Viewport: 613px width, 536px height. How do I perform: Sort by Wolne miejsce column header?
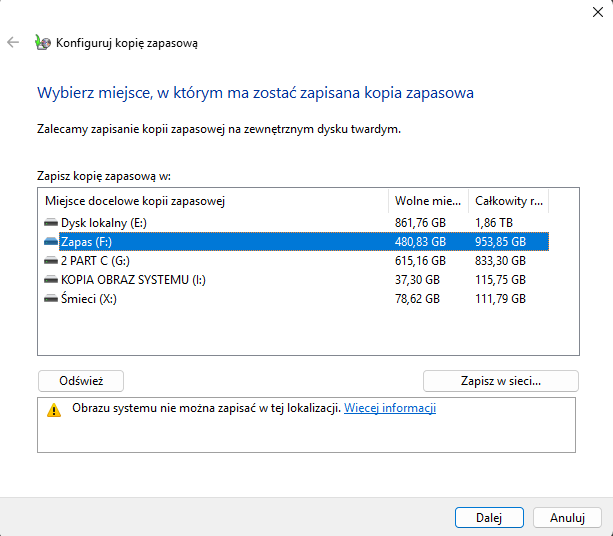[x=427, y=201]
